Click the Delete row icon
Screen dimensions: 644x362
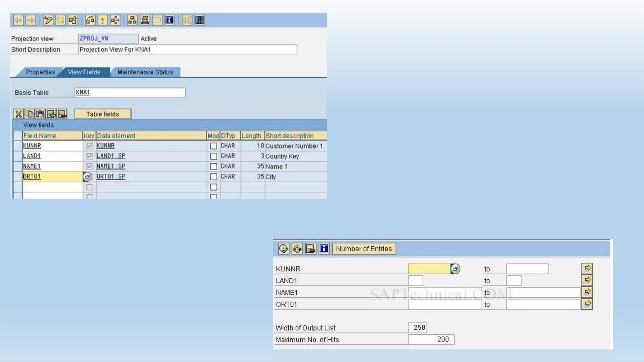tap(62, 114)
